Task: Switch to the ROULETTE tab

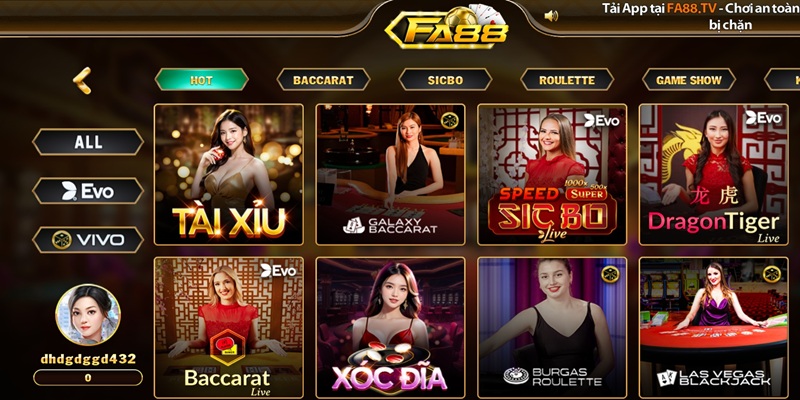Action: [x=567, y=80]
